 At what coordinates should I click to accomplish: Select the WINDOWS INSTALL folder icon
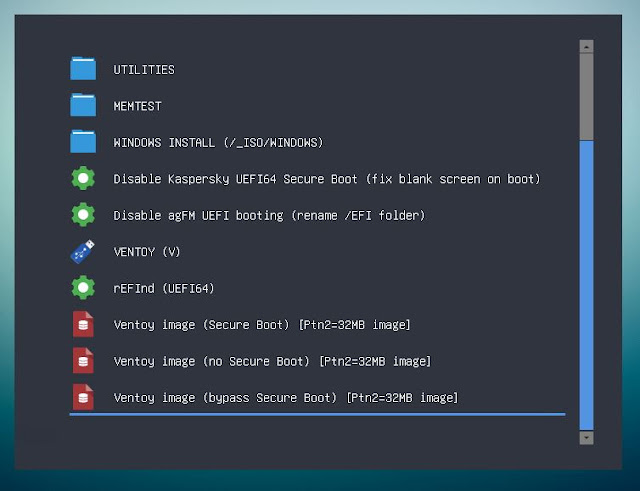[83, 141]
